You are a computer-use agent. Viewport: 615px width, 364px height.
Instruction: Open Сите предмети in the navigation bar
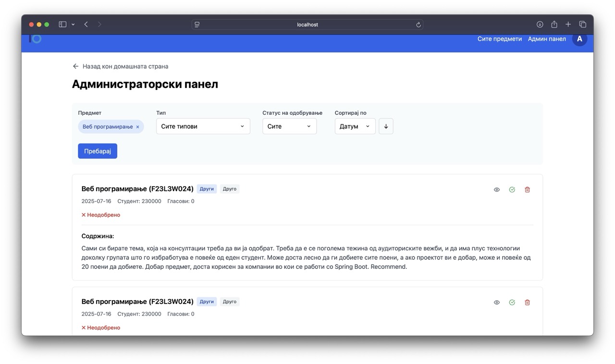(x=499, y=39)
